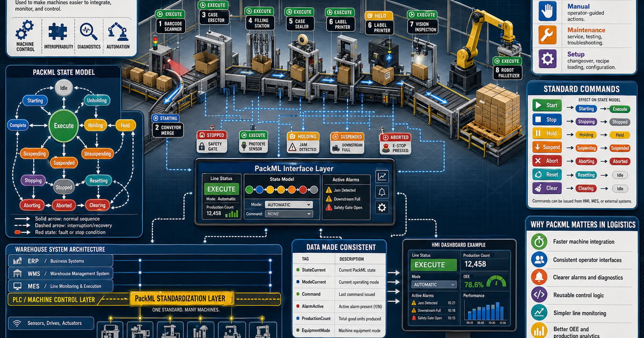This screenshot has height=338, width=644.
Task: Click the Reset command button
Action: pyautogui.click(x=547, y=174)
